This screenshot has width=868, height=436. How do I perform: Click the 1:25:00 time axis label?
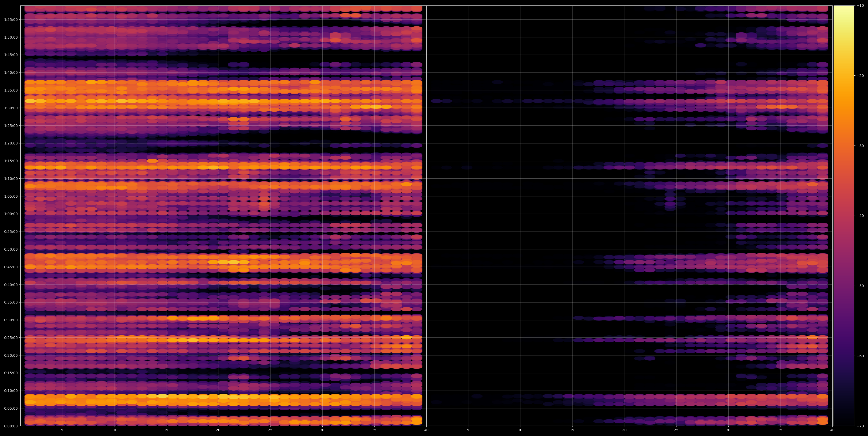11,125
